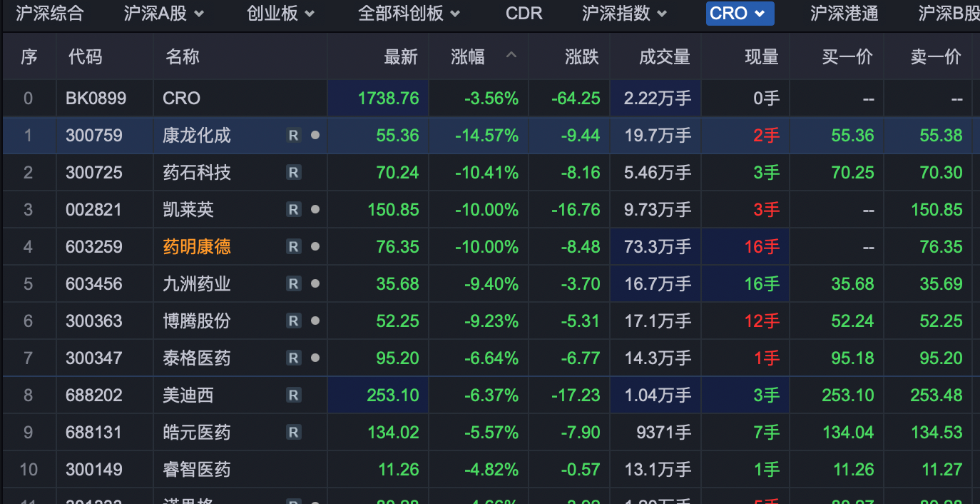
Task: Click the R badge next to 药石科技
Action: (x=293, y=173)
